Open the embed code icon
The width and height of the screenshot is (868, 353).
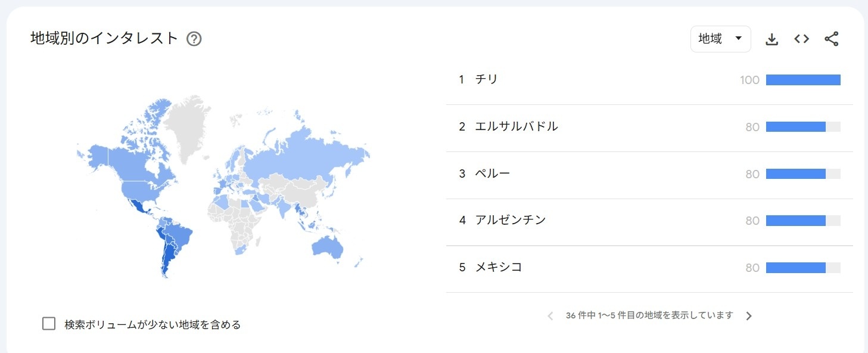(801, 38)
